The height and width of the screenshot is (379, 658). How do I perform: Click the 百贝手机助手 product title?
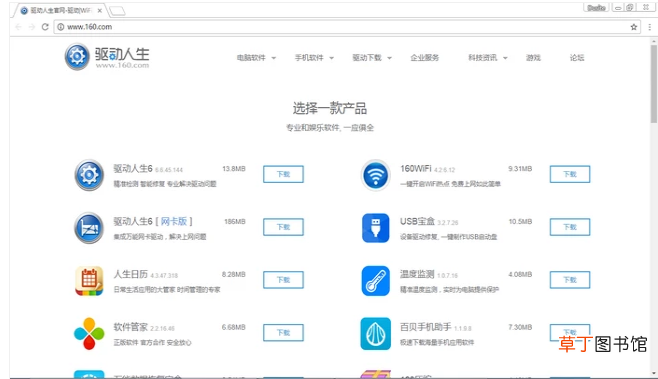(426, 327)
